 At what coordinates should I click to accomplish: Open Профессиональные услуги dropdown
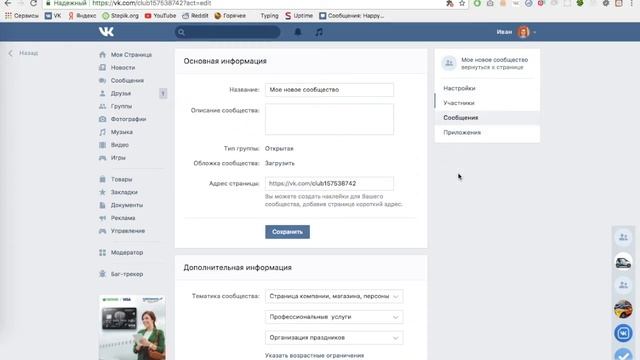point(334,317)
